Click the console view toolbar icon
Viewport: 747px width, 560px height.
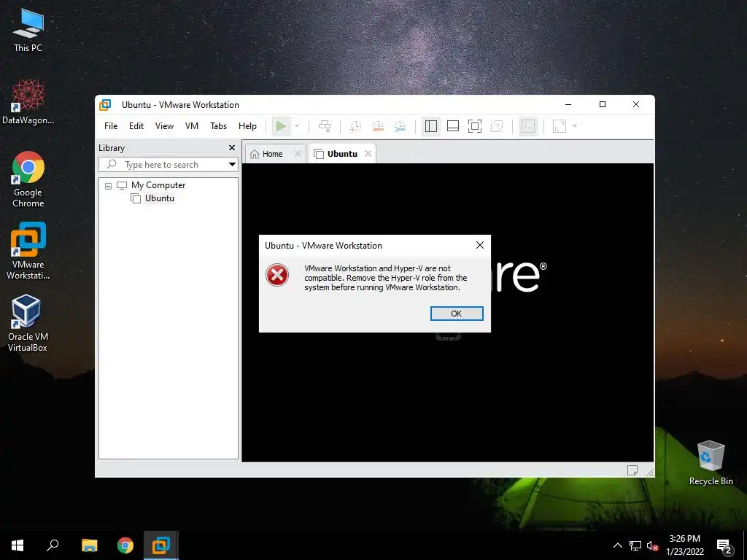[x=528, y=126]
